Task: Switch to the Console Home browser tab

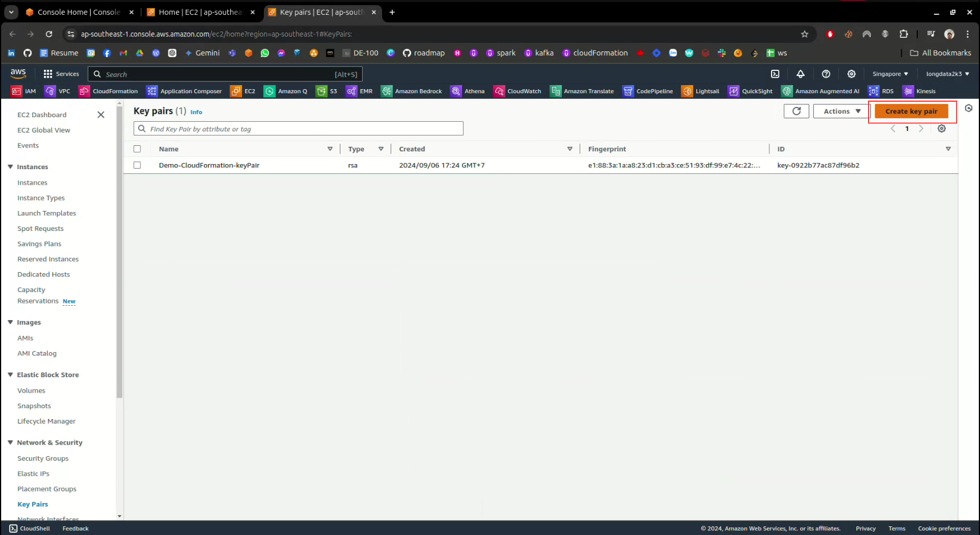Action: [78, 12]
